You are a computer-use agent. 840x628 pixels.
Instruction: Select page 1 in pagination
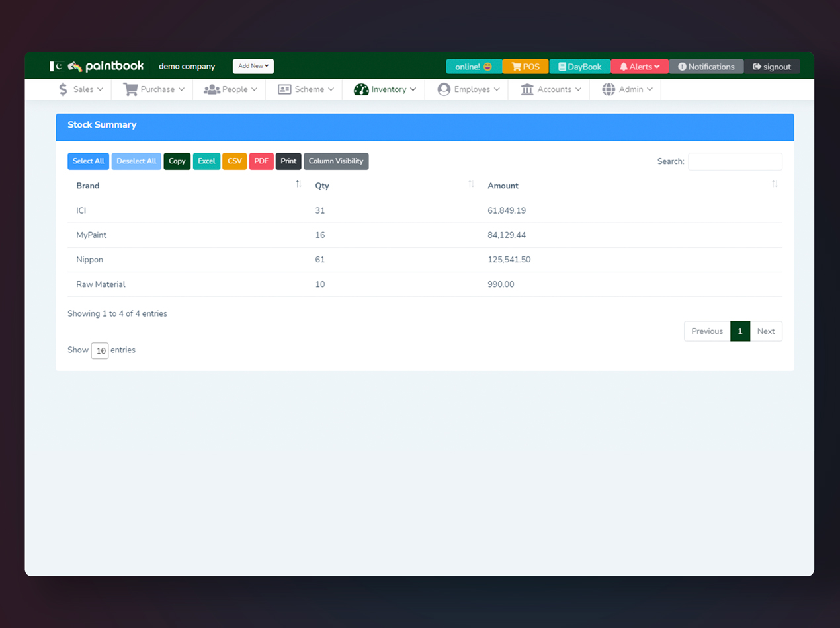(740, 331)
